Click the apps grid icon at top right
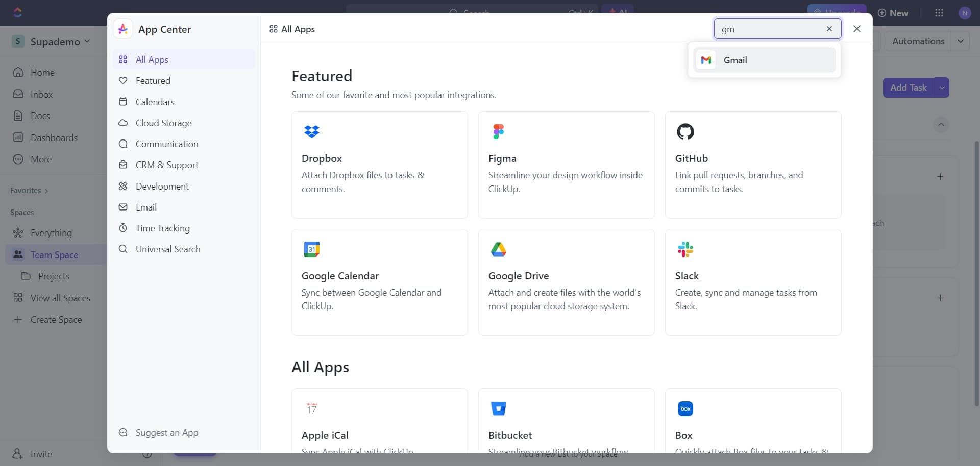 [939, 13]
